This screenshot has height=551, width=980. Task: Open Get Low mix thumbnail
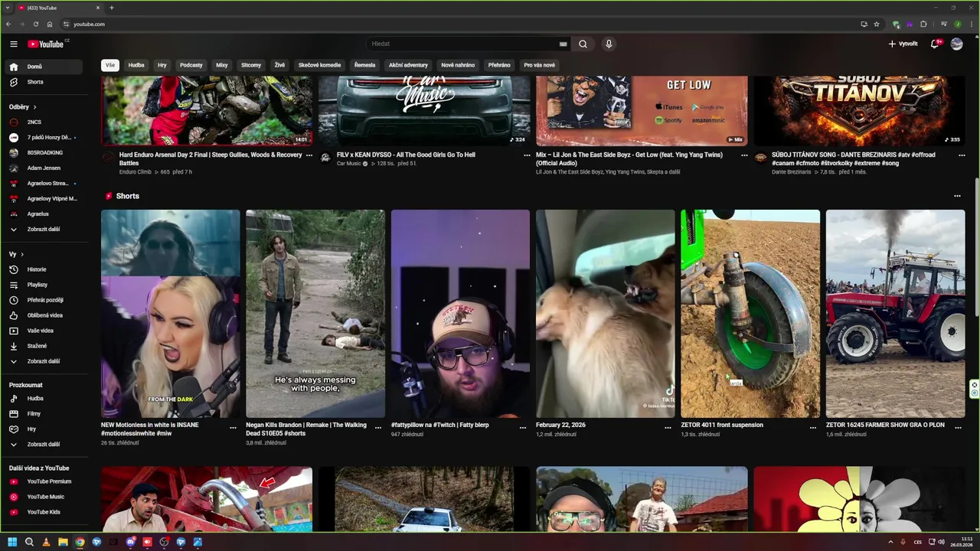(x=642, y=111)
